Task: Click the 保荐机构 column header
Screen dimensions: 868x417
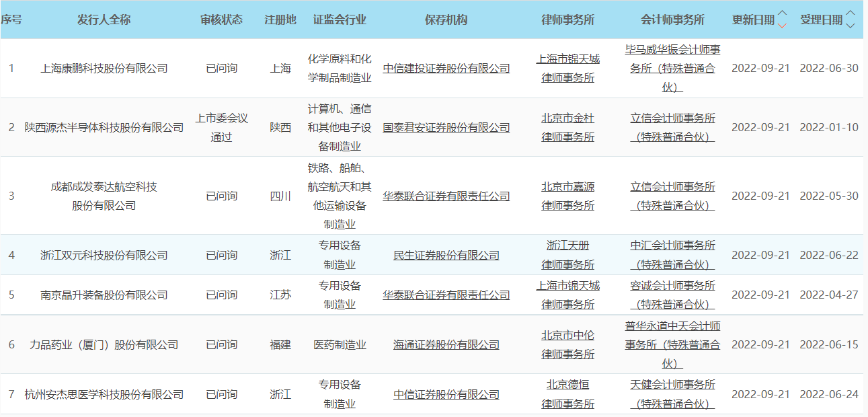Action: (446, 20)
